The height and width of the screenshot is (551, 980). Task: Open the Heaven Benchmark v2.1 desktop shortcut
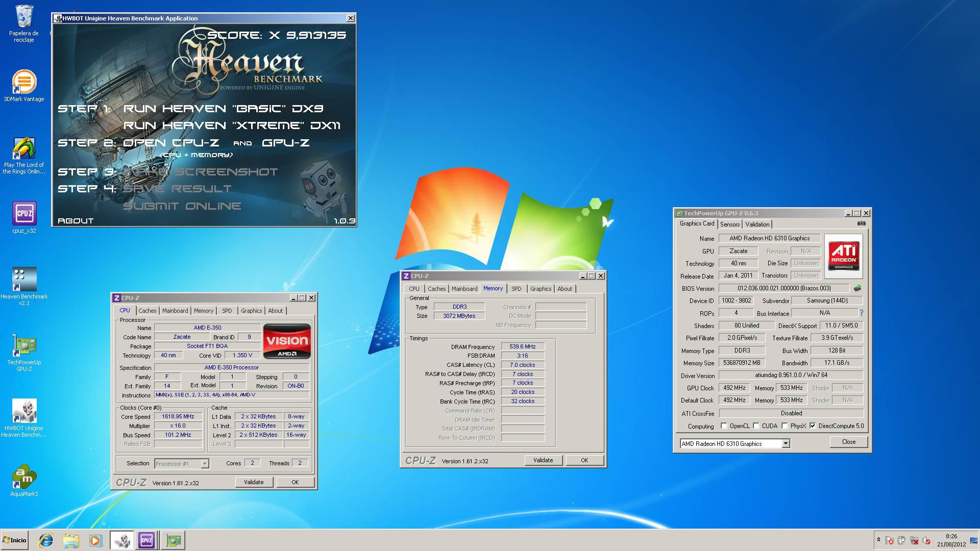click(x=24, y=286)
